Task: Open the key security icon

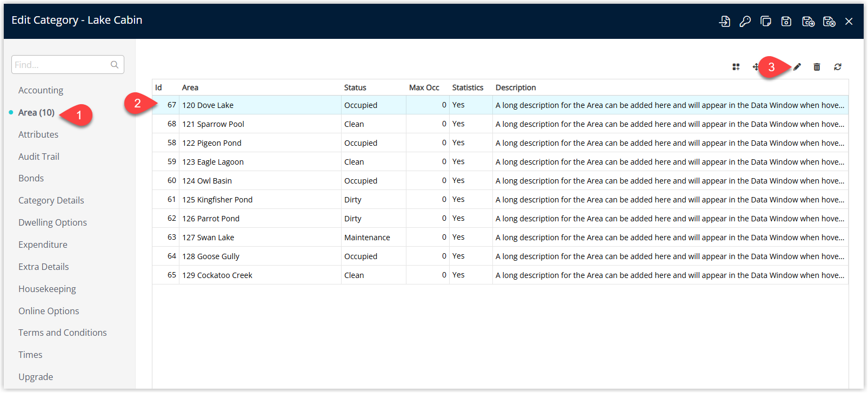Action: point(745,21)
